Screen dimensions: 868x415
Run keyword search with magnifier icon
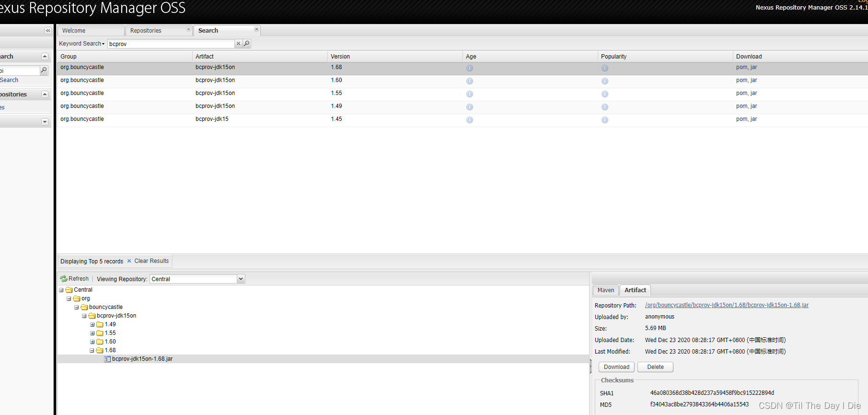point(247,44)
